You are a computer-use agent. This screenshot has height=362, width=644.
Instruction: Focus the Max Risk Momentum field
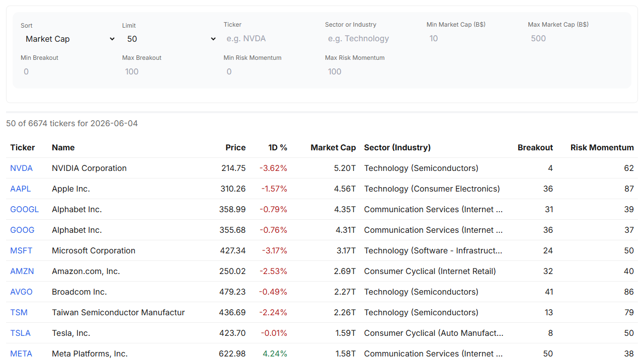(x=373, y=71)
